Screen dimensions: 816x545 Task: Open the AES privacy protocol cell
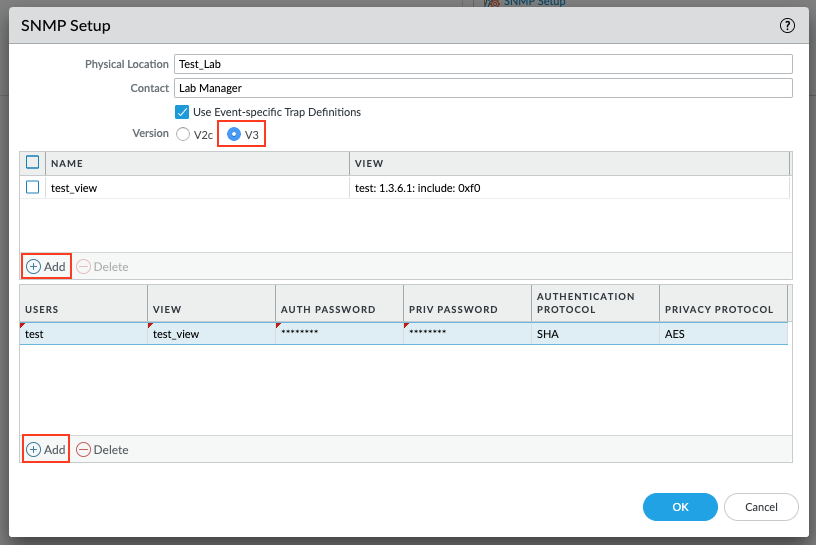point(722,334)
